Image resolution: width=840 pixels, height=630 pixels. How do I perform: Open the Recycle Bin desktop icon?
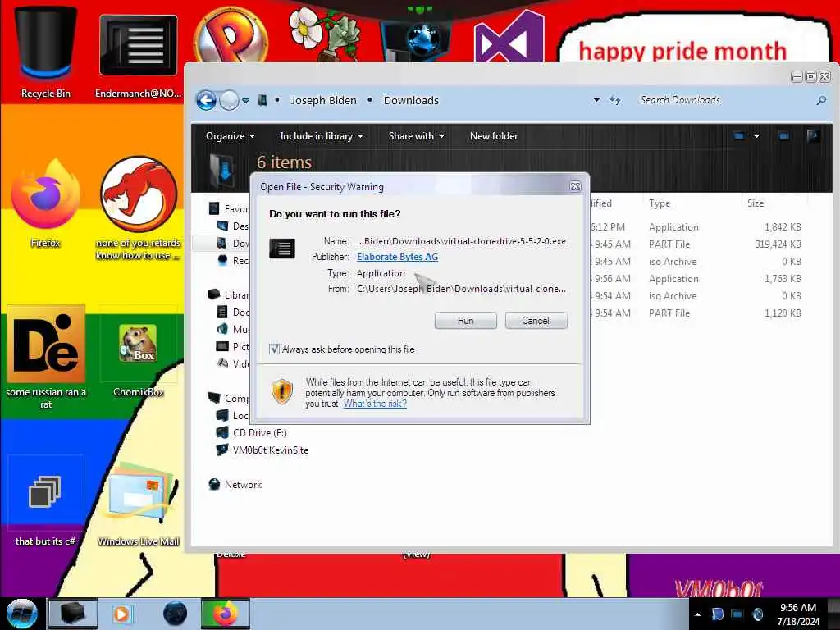click(46, 52)
